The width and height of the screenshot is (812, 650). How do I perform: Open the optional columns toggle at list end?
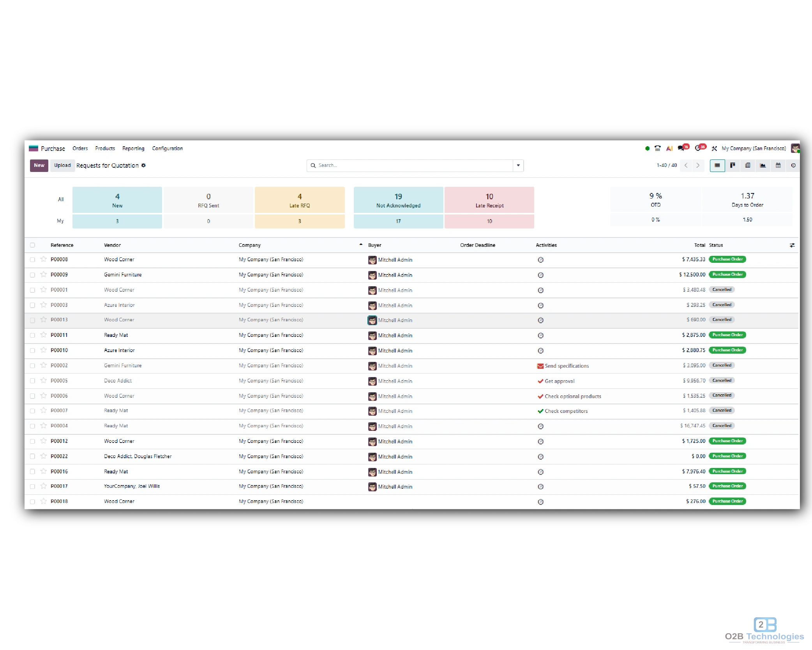(x=792, y=245)
